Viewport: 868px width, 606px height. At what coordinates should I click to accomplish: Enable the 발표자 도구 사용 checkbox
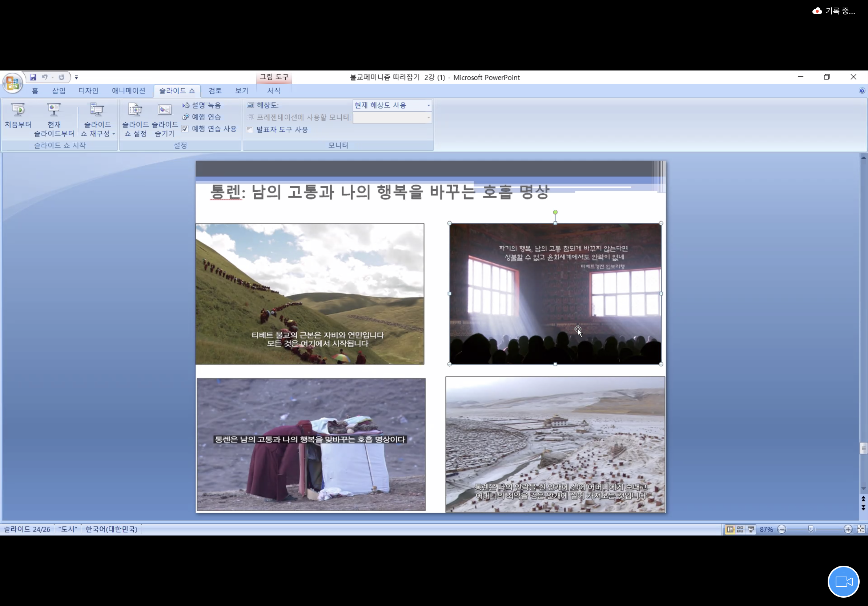click(249, 130)
